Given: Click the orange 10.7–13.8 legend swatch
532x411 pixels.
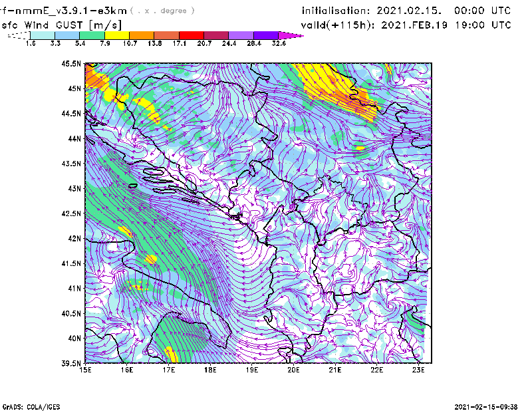Looking at the screenshot, I should (x=142, y=35).
